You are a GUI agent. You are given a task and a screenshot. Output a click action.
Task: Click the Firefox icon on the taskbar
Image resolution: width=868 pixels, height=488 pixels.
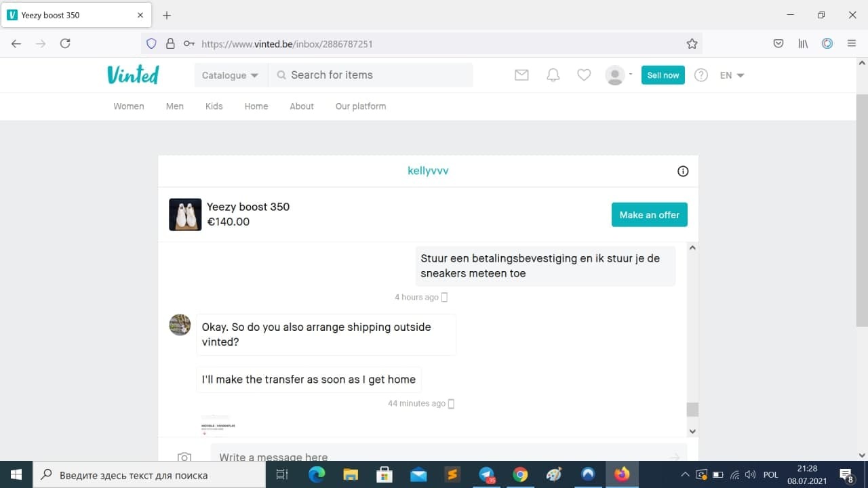[622, 474]
